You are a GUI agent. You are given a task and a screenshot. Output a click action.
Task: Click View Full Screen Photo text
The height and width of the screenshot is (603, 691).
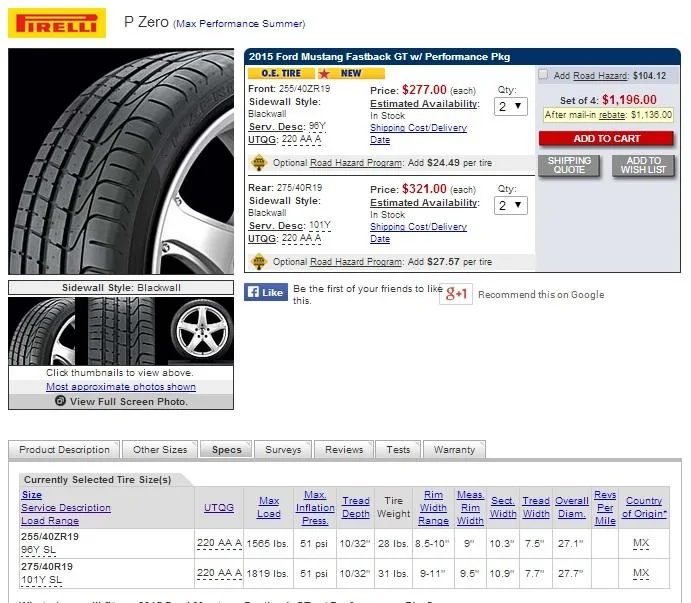pos(129,402)
